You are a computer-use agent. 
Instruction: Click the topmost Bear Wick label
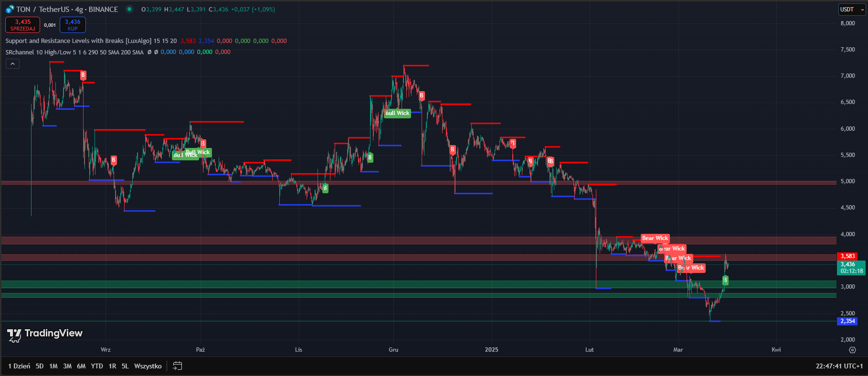pyautogui.click(x=655, y=238)
